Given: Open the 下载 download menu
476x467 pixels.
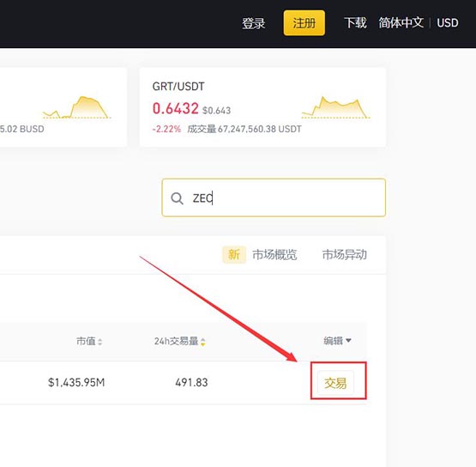Looking at the screenshot, I should (x=355, y=23).
